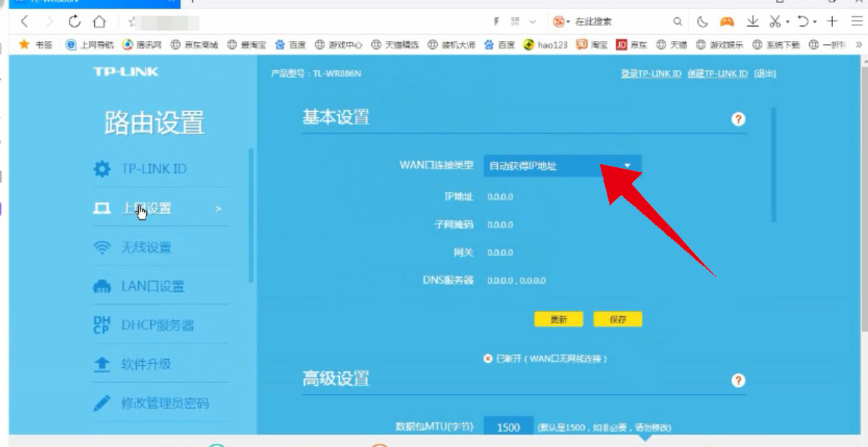Image resolution: width=868 pixels, height=447 pixels.
Task: Expand the WAN口连接类型 dropdown
Action: click(562, 166)
